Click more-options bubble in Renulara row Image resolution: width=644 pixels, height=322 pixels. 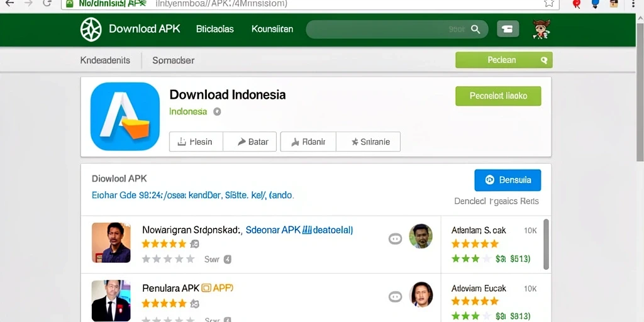(x=395, y=297)
